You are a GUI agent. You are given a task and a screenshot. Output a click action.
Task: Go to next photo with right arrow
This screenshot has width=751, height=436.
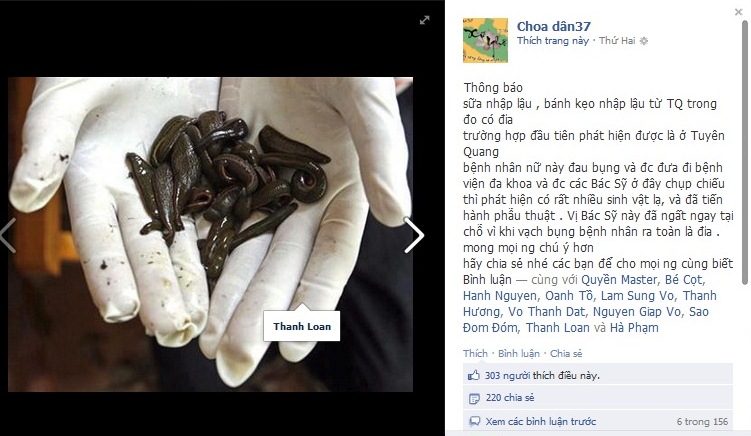(x=414, y=235)
